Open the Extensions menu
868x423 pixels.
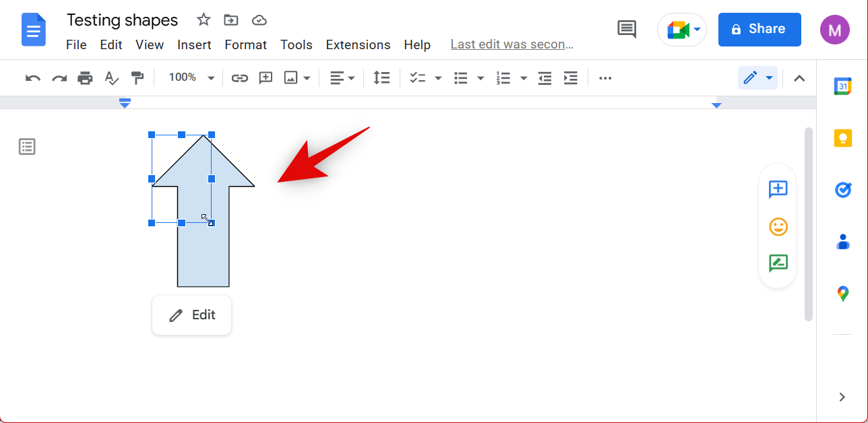coord(358,44)
